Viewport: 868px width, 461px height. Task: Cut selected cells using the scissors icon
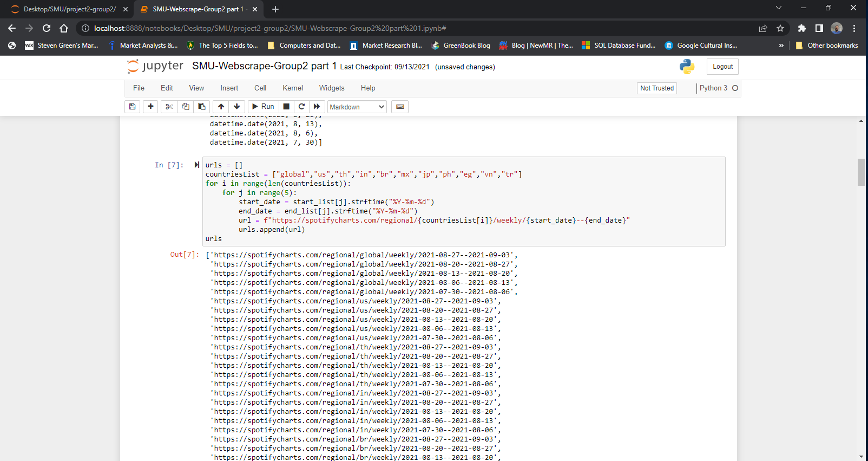point(169,107)
